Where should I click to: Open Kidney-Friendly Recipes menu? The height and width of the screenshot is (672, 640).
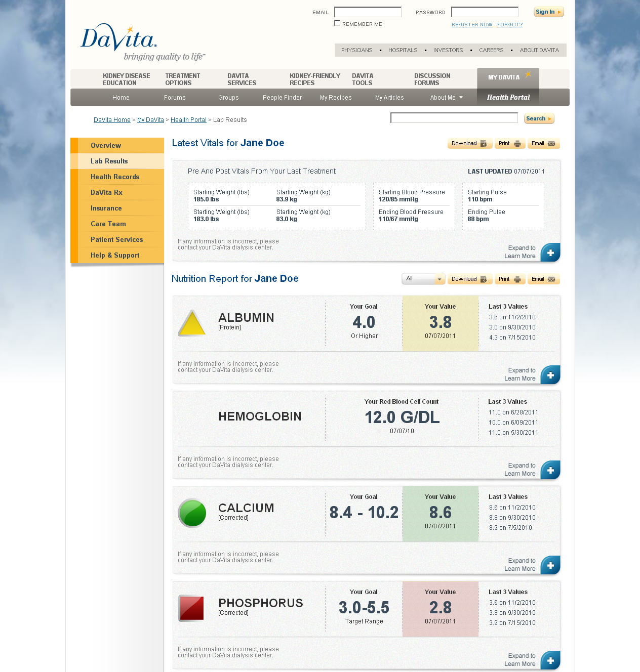(315, 79)
